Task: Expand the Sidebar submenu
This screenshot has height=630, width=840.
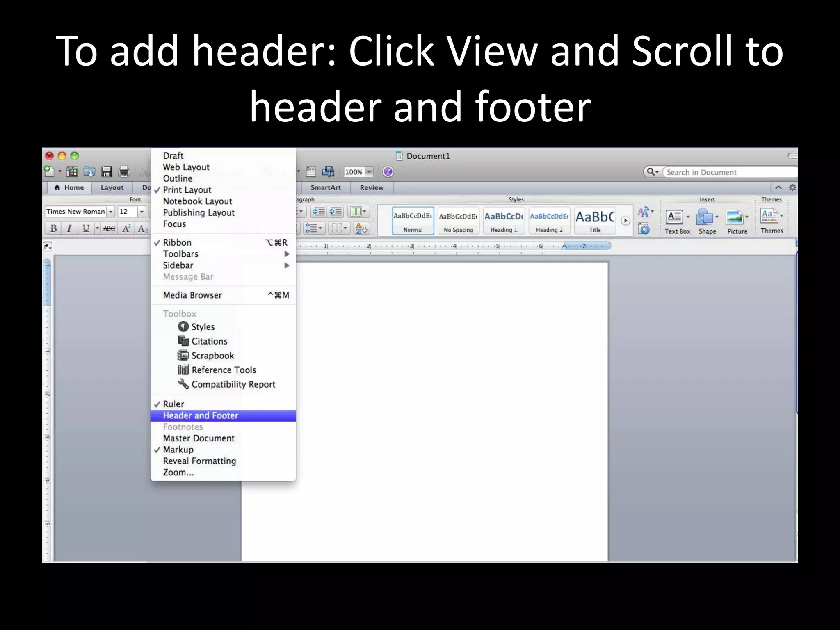Action: point(223,265)
